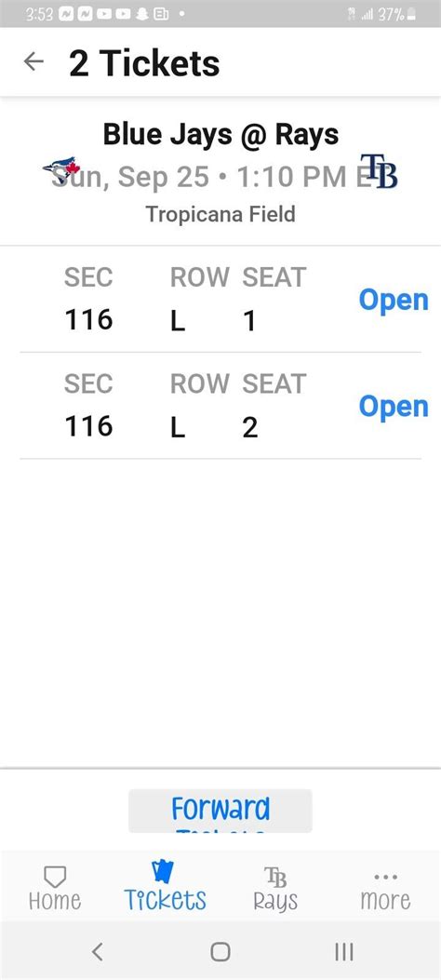Open Android recent apps button
The width and height of the screenshot is (441, 980).
(344, 952)
